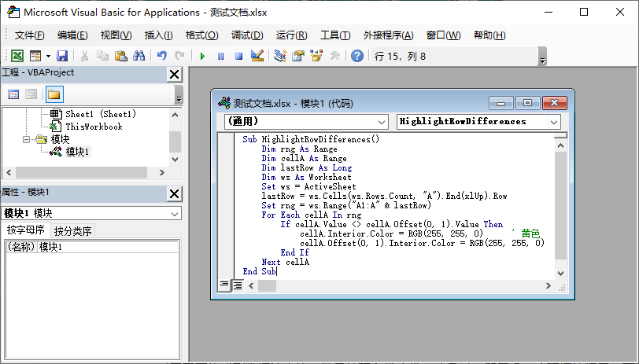Toggle Folders view in project panel

point(54,94)
